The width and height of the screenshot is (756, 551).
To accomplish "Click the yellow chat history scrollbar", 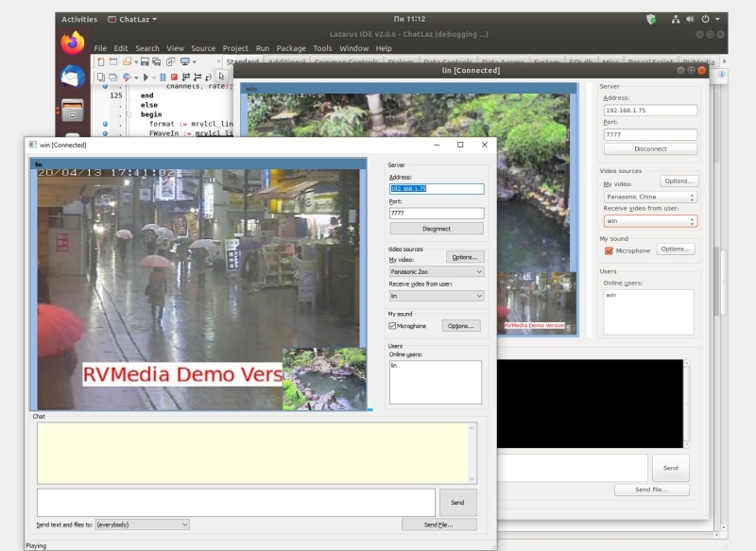I will click(x=472, y=453).
